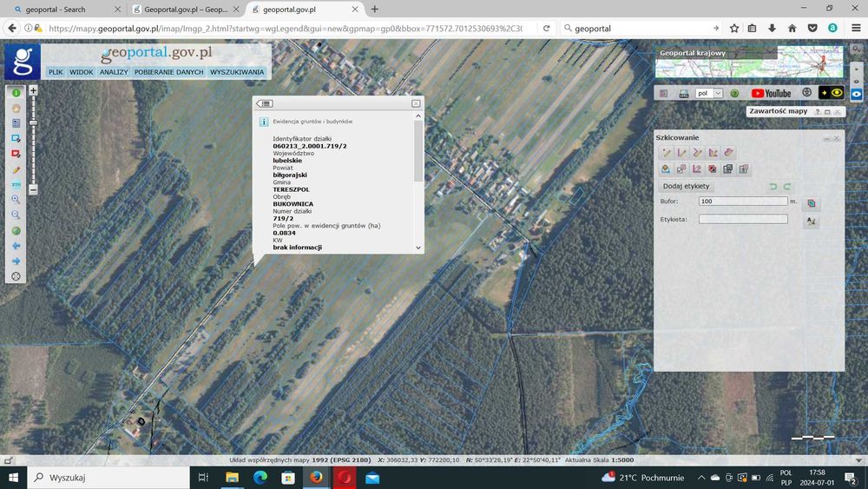Select the draw polygon sketch tool
The width and height of the screenshot is (868, 489).
[713, 152]
